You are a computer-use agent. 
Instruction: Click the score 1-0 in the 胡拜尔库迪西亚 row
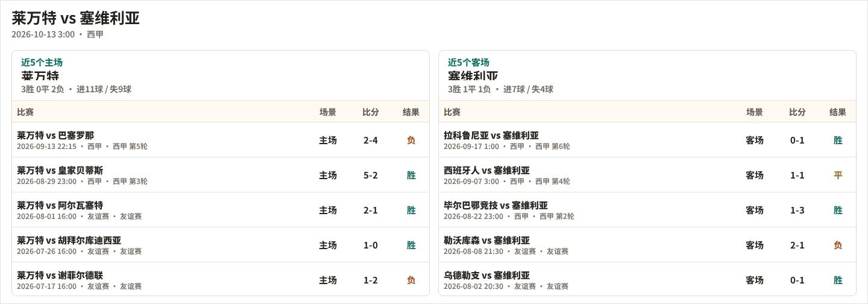[x=371, y=245]
